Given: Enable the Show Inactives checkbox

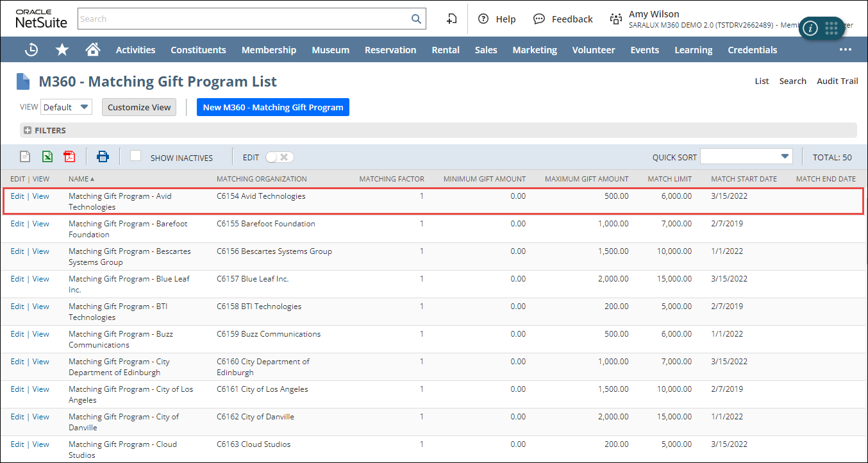Looking at the screenshot, I should (x=135, y=156).
